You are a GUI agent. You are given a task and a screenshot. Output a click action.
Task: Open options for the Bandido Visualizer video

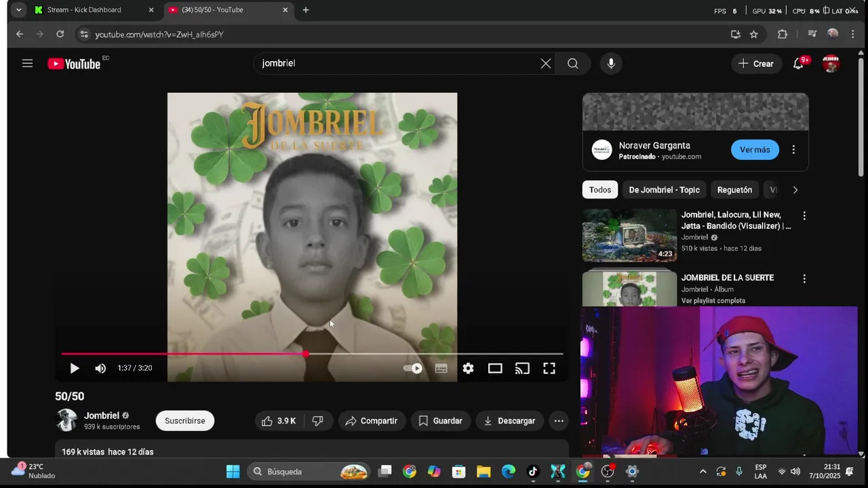coord(804,216)
